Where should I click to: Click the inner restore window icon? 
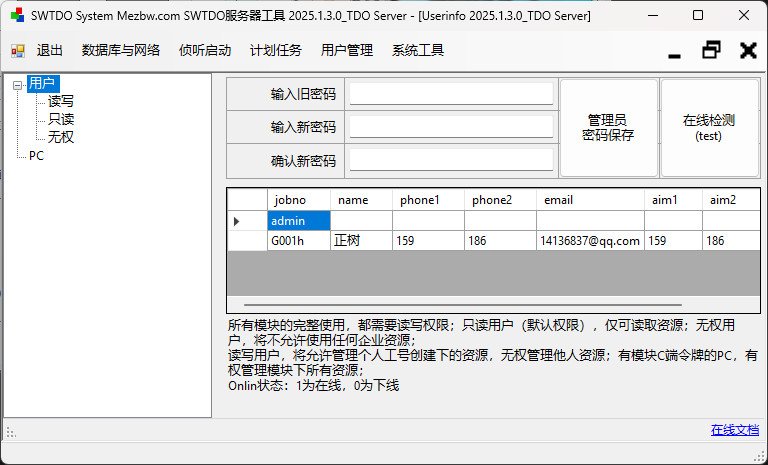pyautogui.click(x=712, y=50)
